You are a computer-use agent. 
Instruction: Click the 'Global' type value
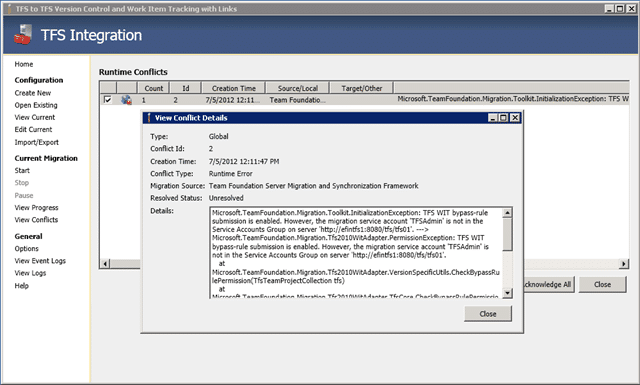(x=218, y=136)
